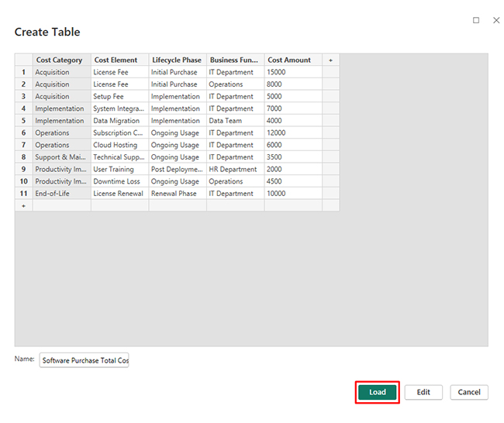This screenshot has height=423, width=504.
Task: Click the End-of-Life category cell
Action: click(61, 194)
